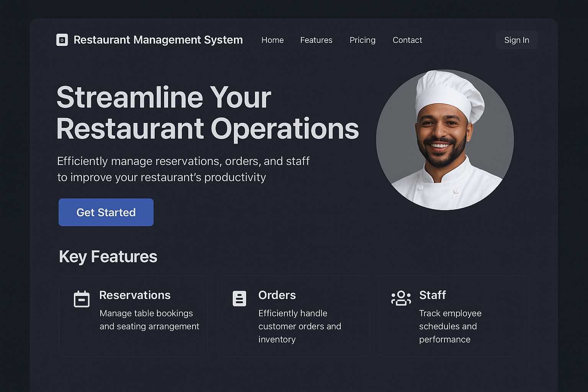Go to the Features nav item
Image resolution: width=588 pixels, height=392 pixels.
[x=316, y=40]
